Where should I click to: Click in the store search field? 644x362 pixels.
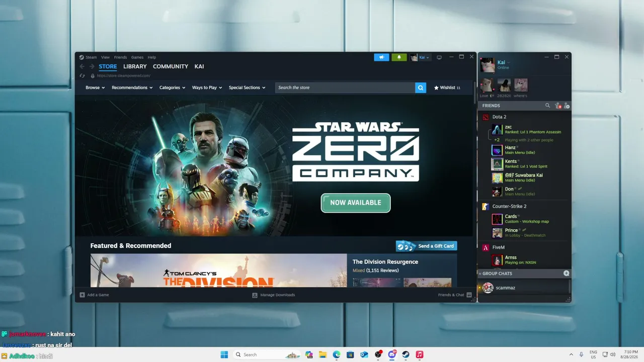[345, 87]
